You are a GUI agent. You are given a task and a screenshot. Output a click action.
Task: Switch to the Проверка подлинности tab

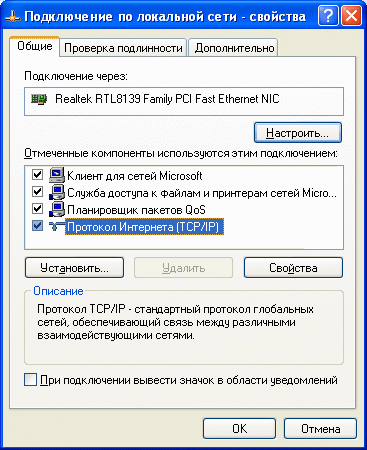tap(123, 48)
